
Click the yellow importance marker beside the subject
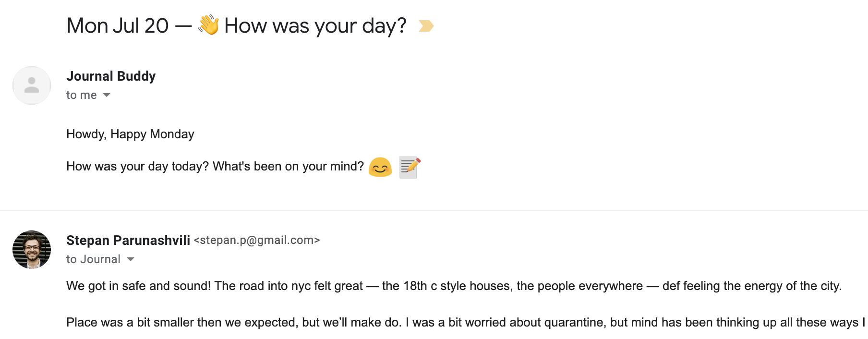pos(426,26)
